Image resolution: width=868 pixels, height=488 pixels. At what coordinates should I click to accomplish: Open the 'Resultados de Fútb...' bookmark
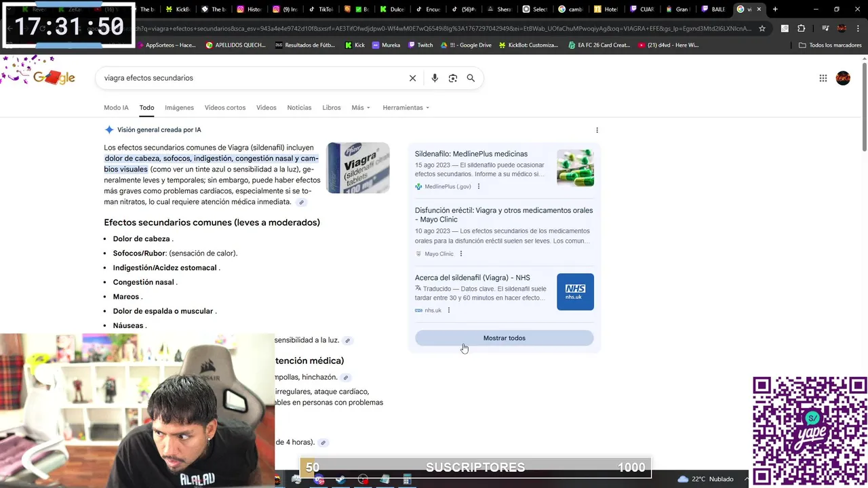[x=305, y=45]
